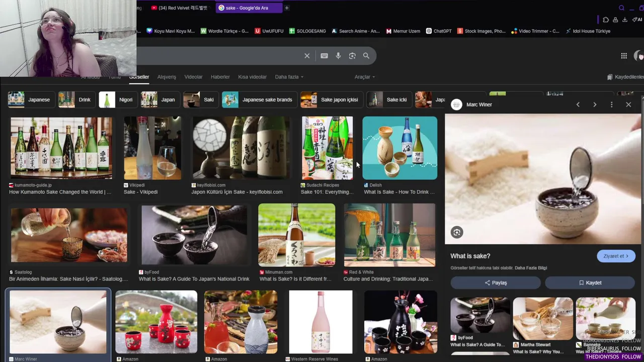644x362 pixels.
Task: Switch to the Videolar tab
Action: coord(193,77)
